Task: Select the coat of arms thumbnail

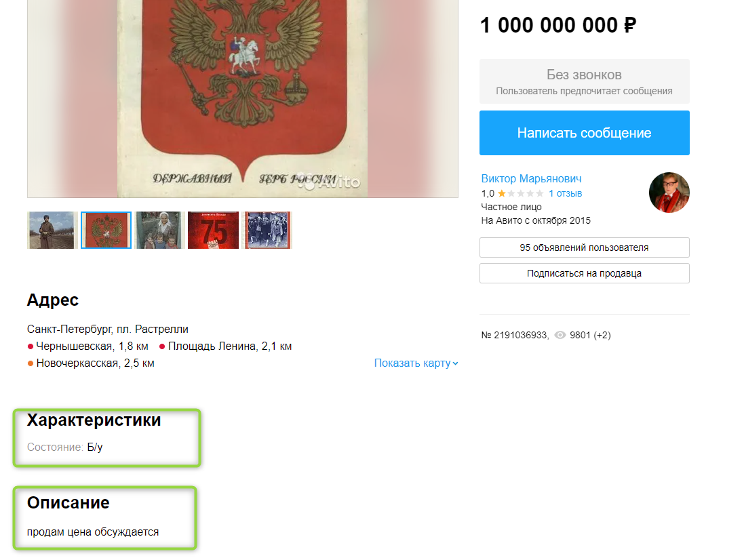Action: pos(106,230)
